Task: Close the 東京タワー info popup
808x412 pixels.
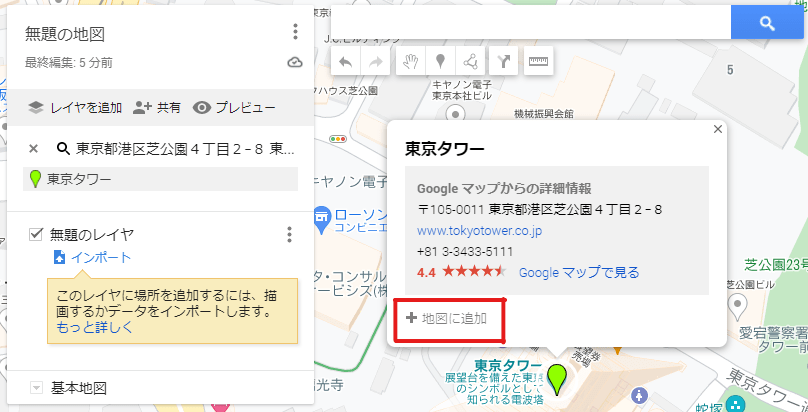Action: tap(717, 129)
